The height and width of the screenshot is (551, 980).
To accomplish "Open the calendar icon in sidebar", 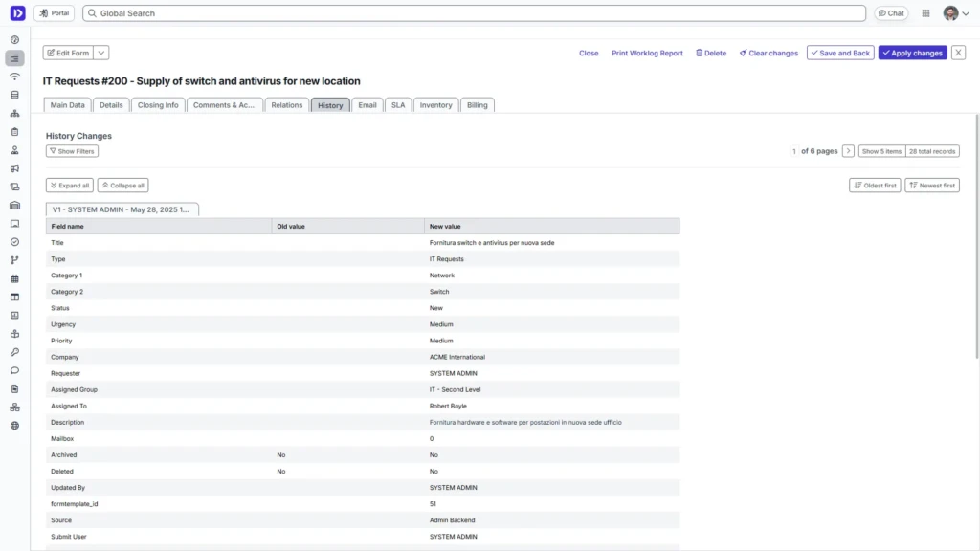I will [x=15, y=278].
